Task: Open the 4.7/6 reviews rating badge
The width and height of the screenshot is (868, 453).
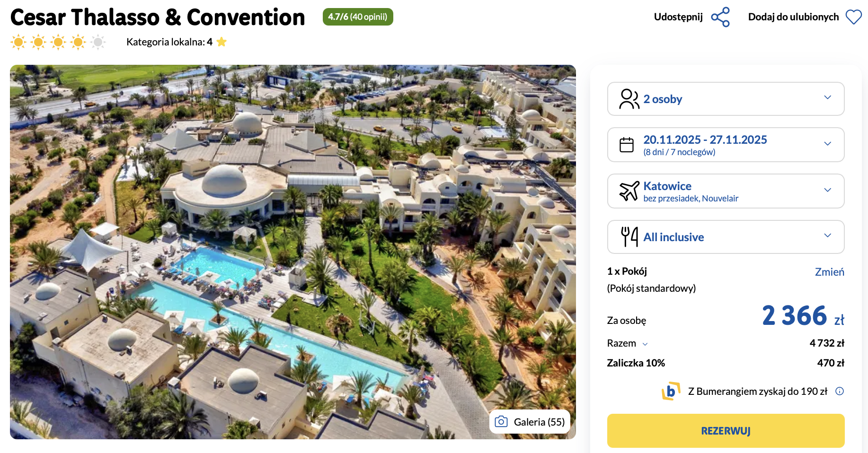Action: tap(358, 17)
